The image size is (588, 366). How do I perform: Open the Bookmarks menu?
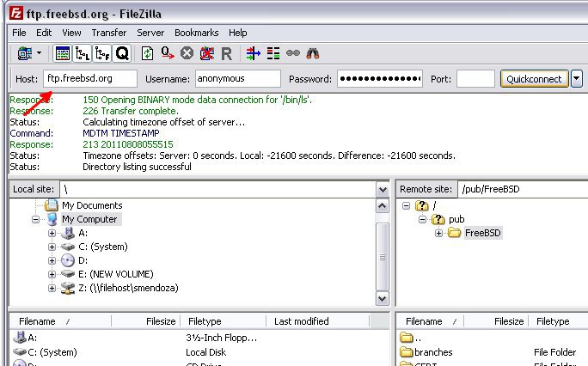[199, 33]
